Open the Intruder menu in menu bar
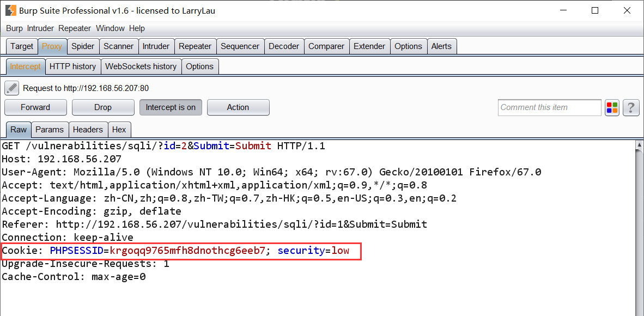 [40, 28]
